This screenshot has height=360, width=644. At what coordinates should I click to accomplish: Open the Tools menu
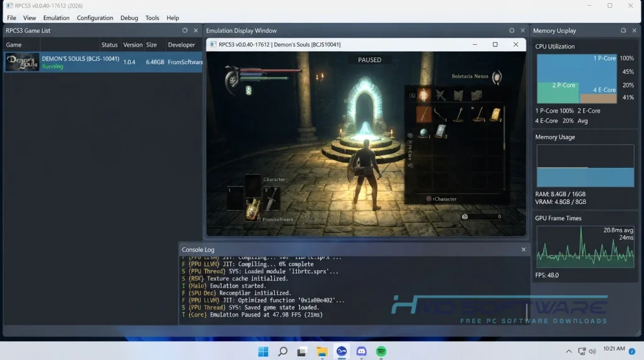[x=152, y=18]
